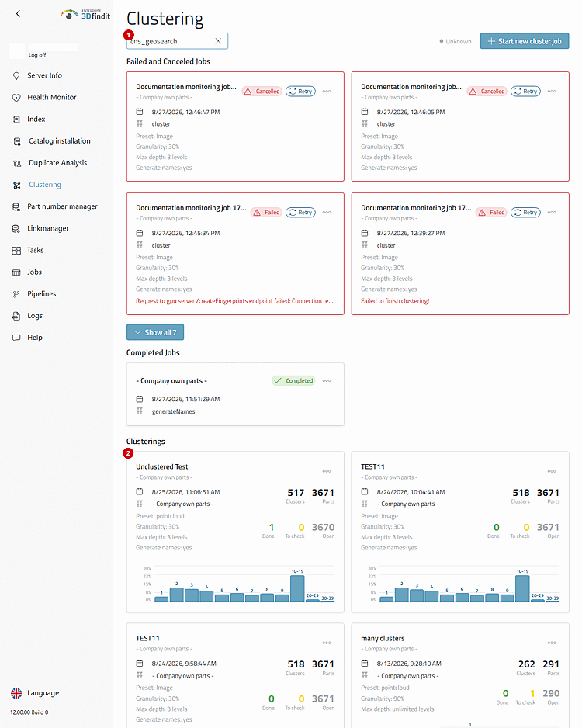The image size is (582, 728).
Task: Click the UK flag Language icon
Action: tap(16, 693)
